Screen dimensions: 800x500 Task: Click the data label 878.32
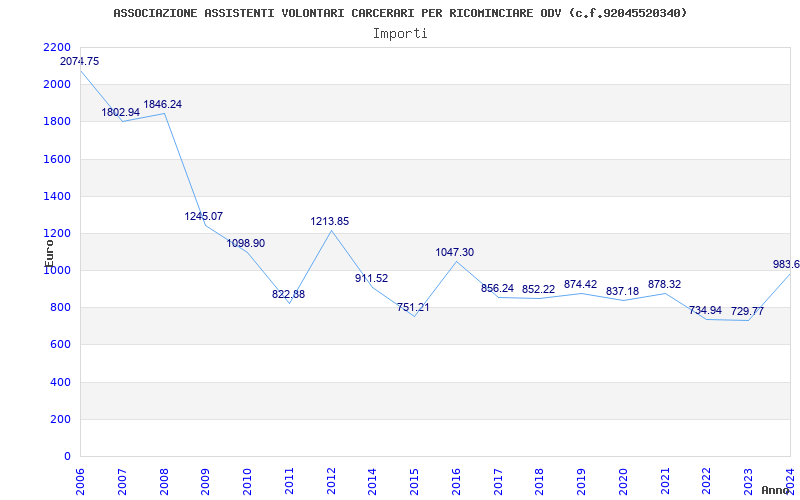664,285
